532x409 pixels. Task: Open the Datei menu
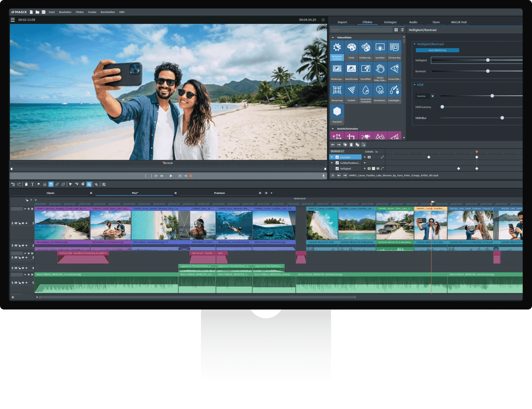pos(52,12)
